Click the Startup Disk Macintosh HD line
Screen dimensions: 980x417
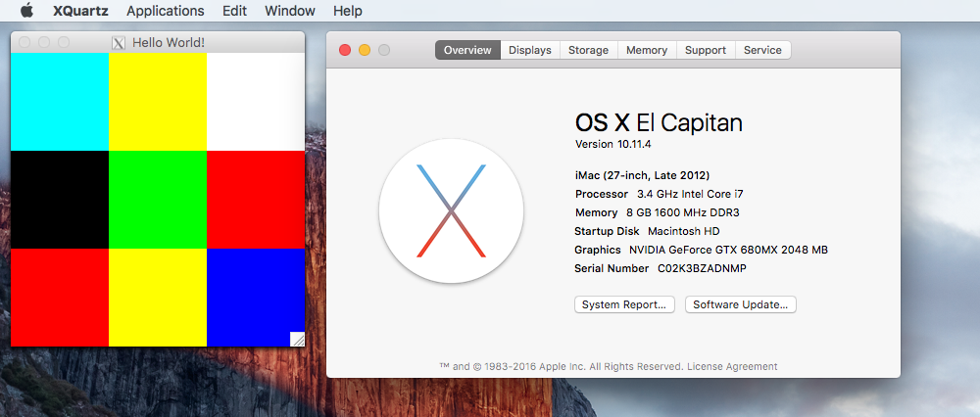point(647,232)
